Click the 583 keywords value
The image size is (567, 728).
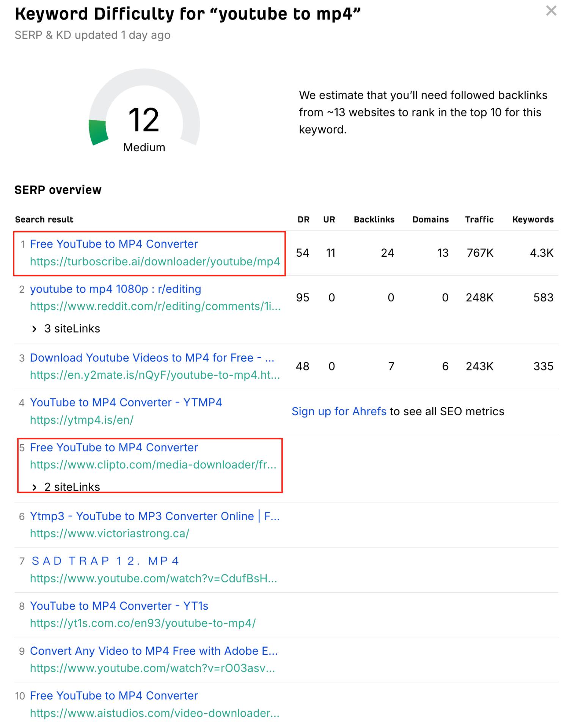543,298
